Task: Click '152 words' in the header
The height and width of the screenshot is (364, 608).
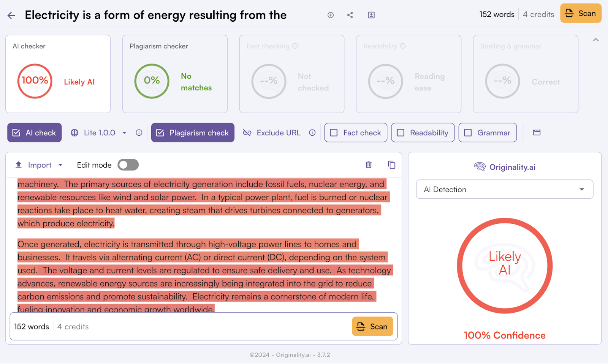Action: [x=497, y=14]
